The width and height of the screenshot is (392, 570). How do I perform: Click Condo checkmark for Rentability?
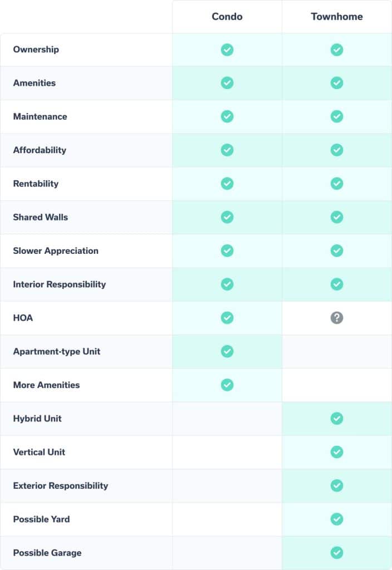tap(227, 184)
